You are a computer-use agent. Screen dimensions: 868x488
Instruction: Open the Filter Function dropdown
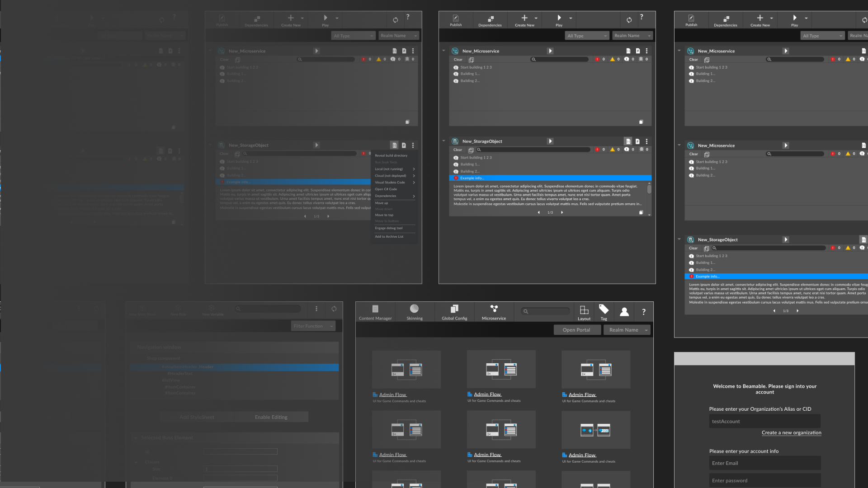tap(313, 326)
